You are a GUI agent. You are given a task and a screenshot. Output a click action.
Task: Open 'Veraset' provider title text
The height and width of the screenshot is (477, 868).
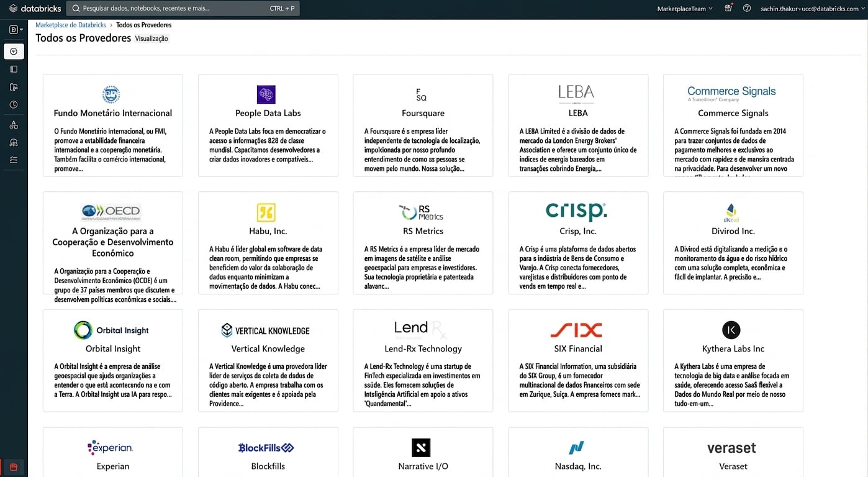tap(733, 466)
